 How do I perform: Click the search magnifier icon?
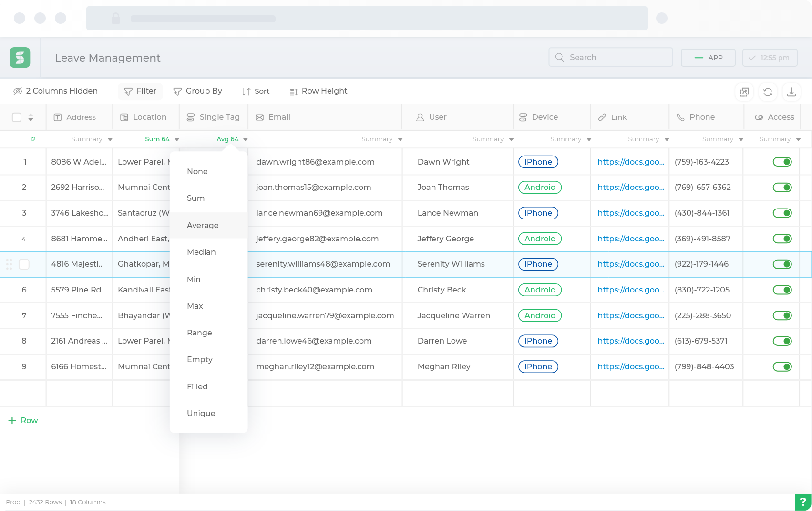point(560,57)
